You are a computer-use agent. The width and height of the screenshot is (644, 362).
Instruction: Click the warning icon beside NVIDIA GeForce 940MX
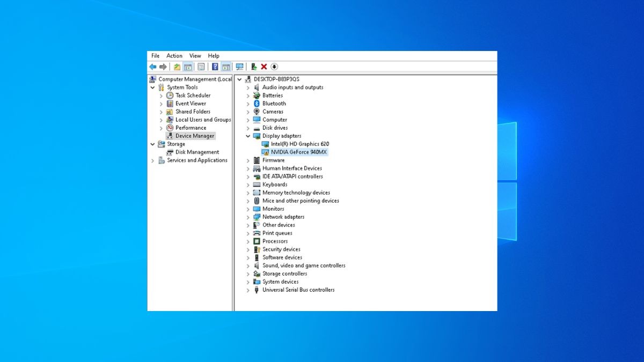pos(265,152)
